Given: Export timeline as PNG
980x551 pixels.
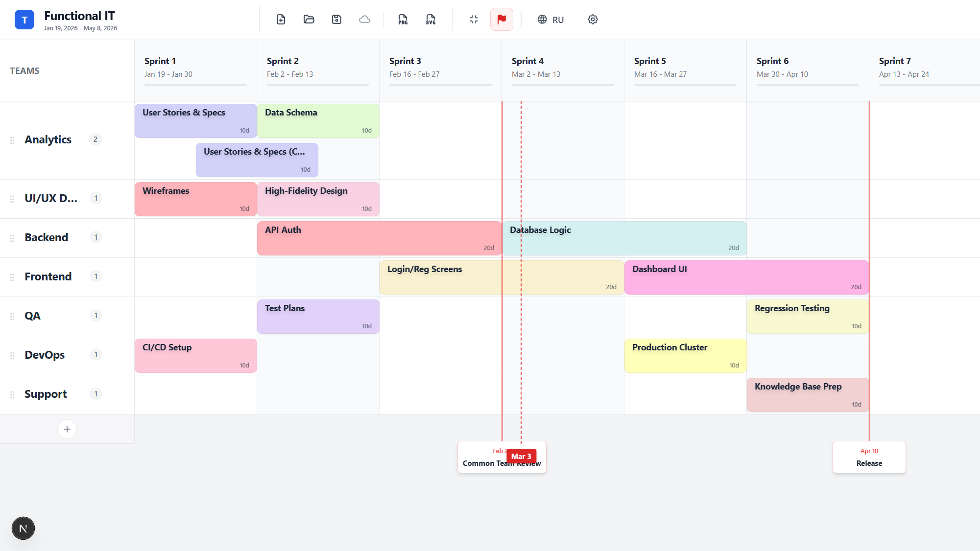Looking at the screenshot, I should (x=403, y=20).
